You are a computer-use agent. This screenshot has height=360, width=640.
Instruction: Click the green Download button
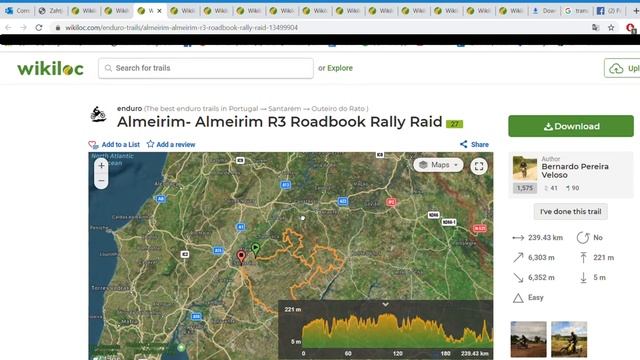coord(571,126)
